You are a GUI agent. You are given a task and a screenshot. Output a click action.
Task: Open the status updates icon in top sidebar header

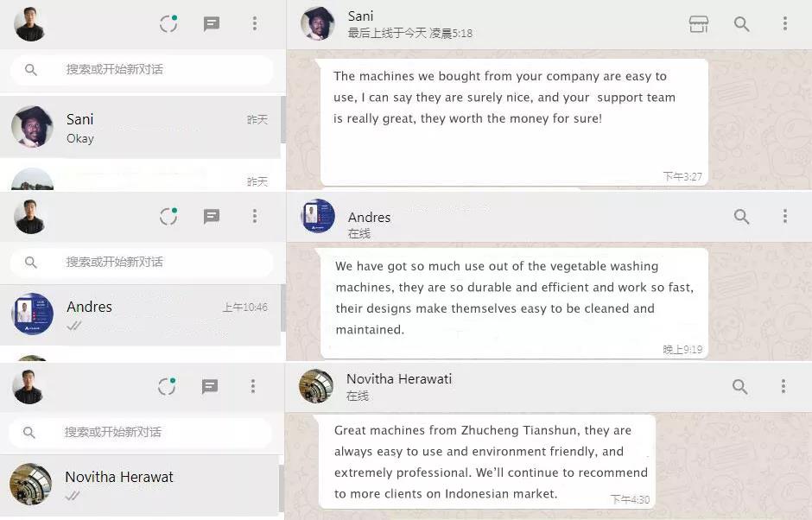pyautogui.click(x=168, y=24)
